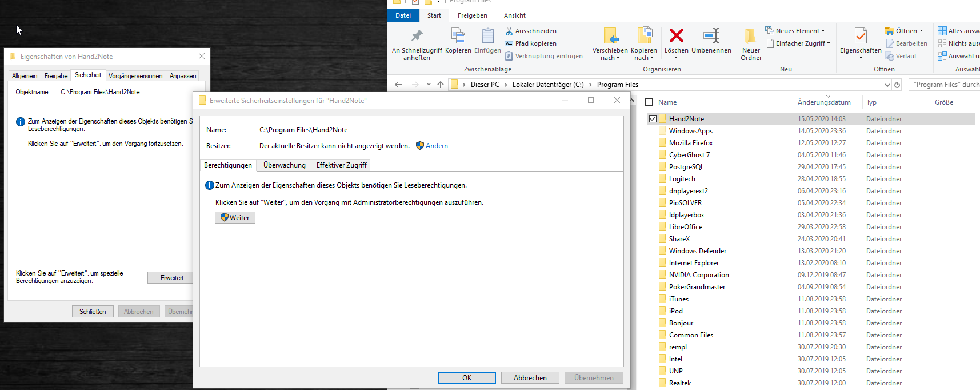This screenshot has height=390, width=980.
Task: Select the NVIDIA Corporation folder row
Action: click(x=810, y=275)
